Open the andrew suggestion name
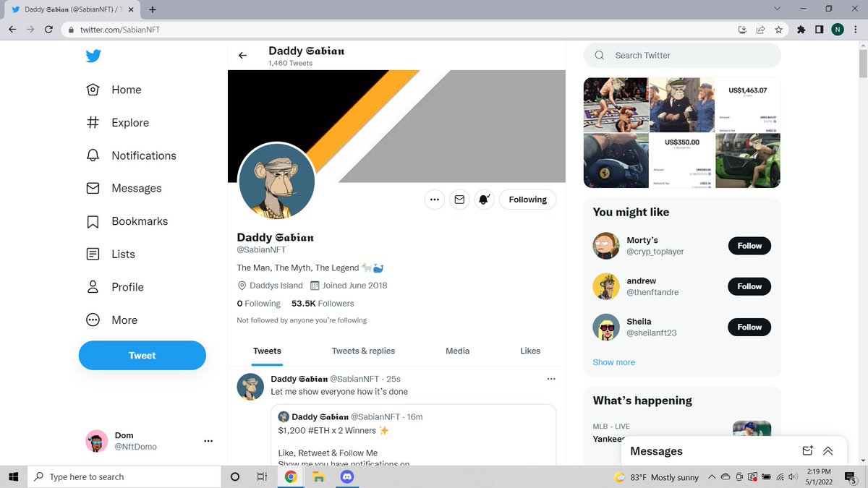Image resolution: width=868 pixels, height=488 pixels. tap(642, 281)
